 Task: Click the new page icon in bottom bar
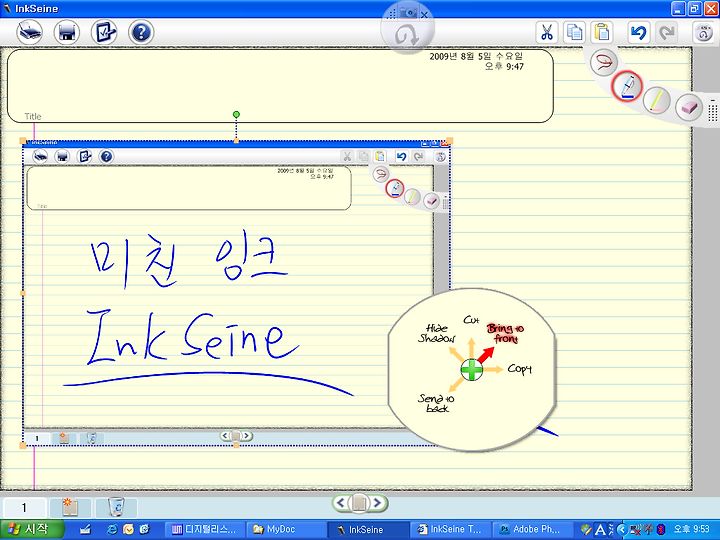click(70, 507)
